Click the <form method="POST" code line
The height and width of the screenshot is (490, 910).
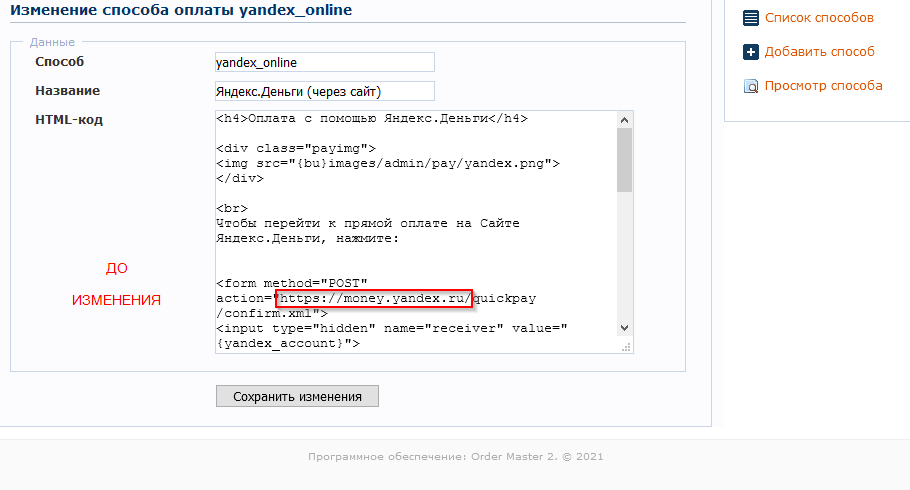click(x=292, y=283)
